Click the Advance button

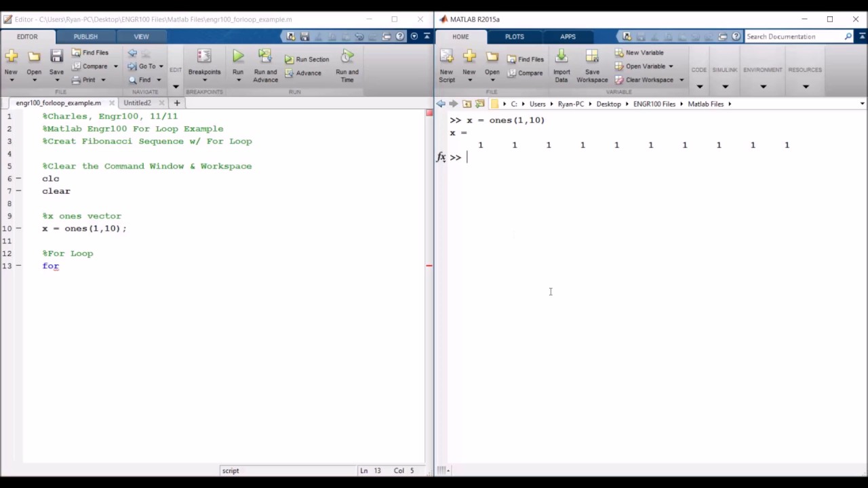tap(302, 73)
